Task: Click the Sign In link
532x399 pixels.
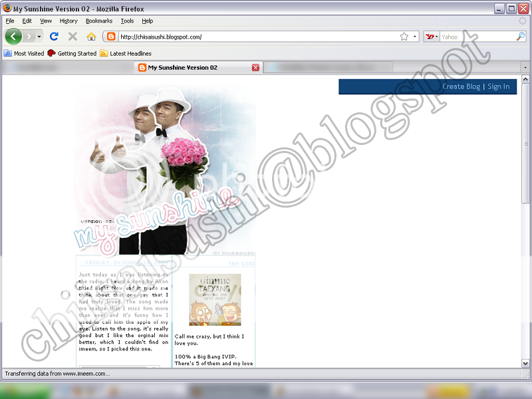Action: click(499, 86)
